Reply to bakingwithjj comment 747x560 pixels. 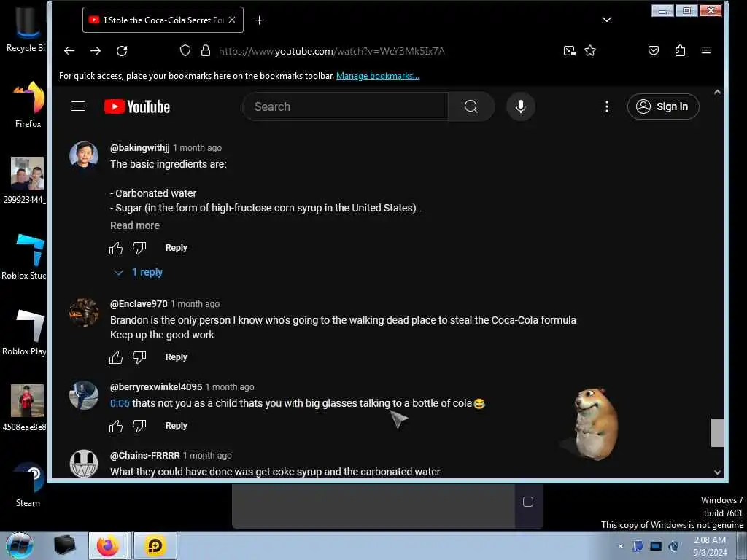[177, 248]
